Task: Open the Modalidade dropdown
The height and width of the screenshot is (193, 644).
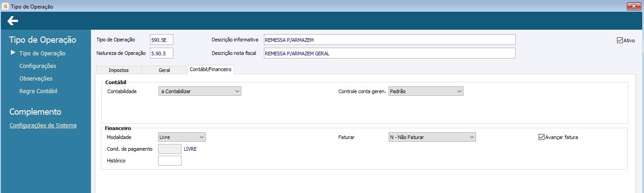Action: [x=182, y=137]
